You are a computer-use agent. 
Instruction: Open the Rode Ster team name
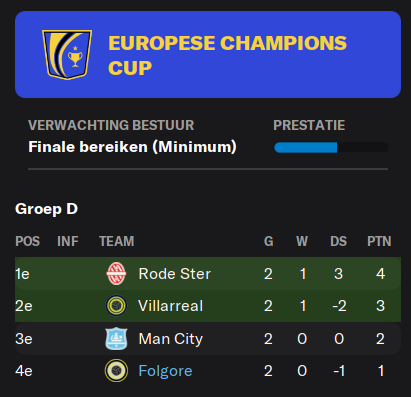pos(175,274)
